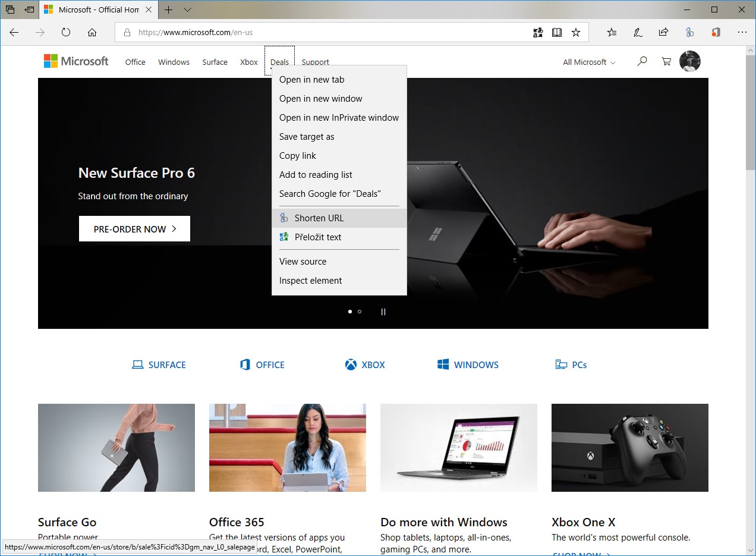756x556 pixels.
Task: Select the first carousel slide dot
Action: pos(349,312)
